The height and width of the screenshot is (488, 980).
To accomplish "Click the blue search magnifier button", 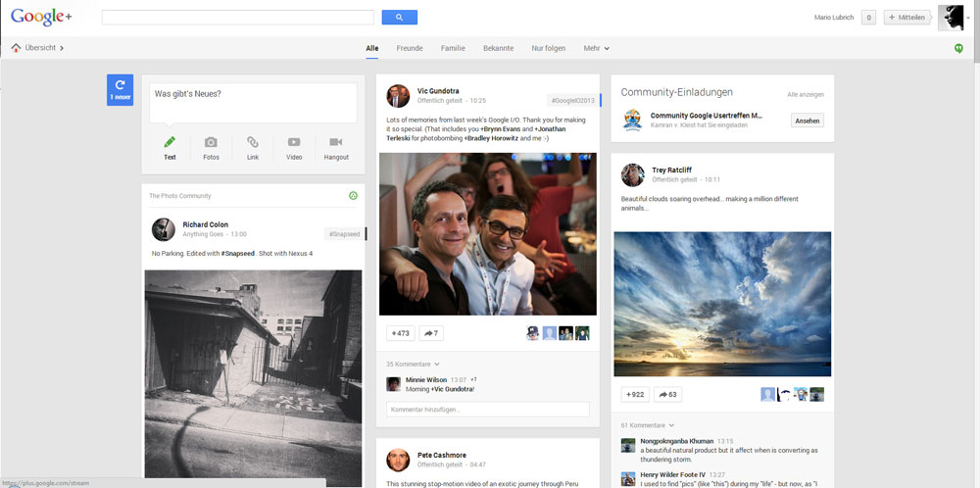I will 399,17.
